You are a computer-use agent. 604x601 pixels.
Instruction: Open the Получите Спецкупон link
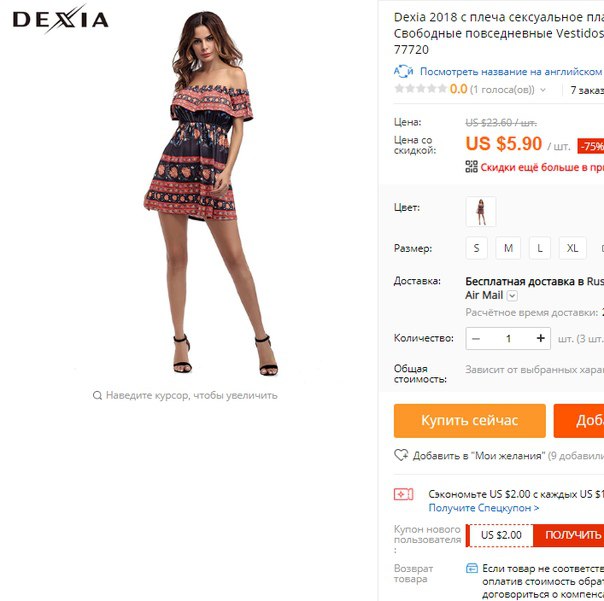[483, 508]
